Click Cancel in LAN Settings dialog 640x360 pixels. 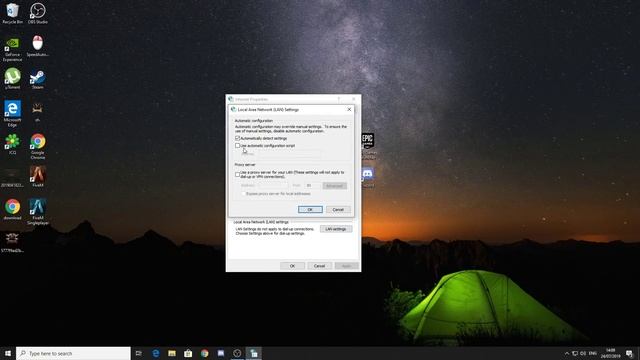pos(338,209)
